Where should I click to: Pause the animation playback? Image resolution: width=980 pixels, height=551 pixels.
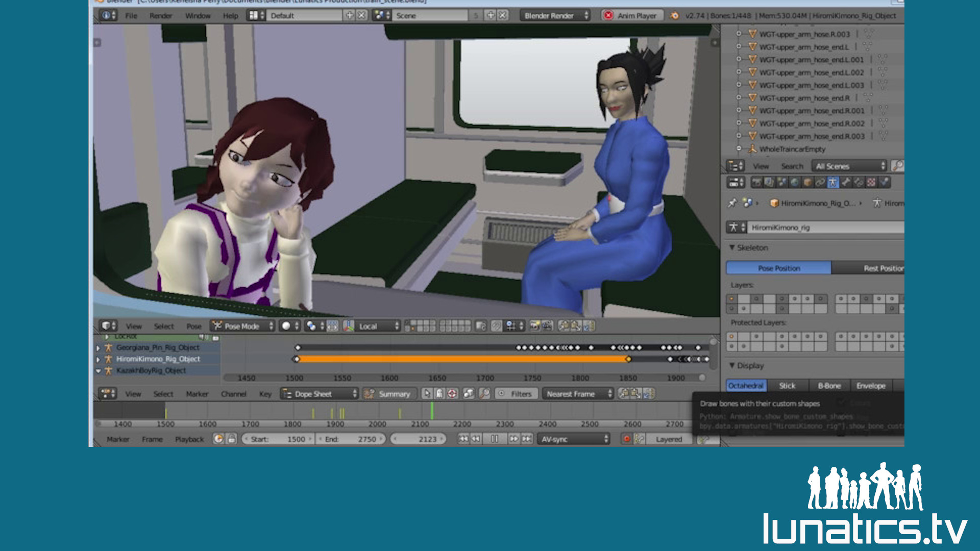494,439
